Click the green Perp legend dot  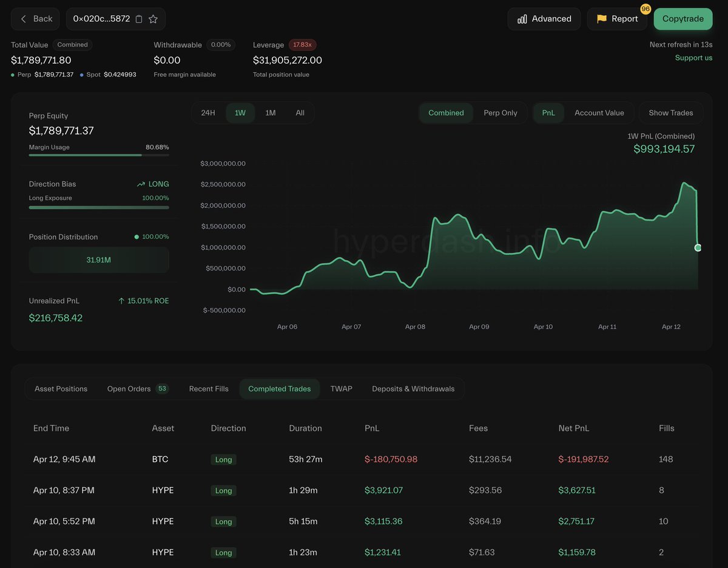click(13, 75)
